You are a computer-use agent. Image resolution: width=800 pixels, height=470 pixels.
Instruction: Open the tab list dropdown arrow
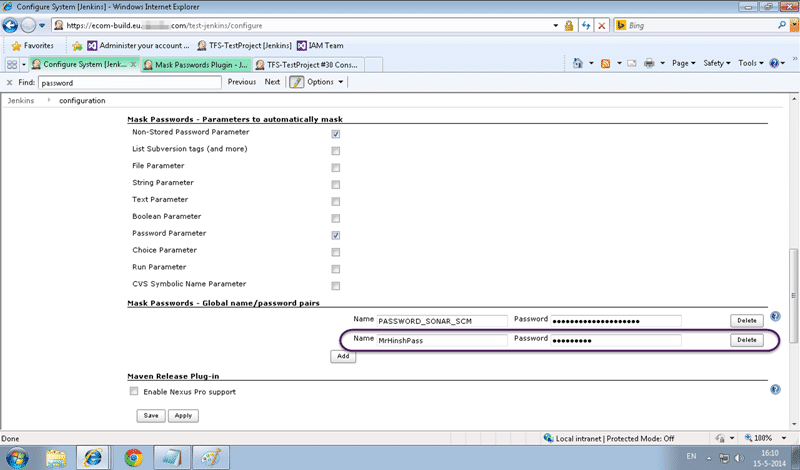click(23, 65)
